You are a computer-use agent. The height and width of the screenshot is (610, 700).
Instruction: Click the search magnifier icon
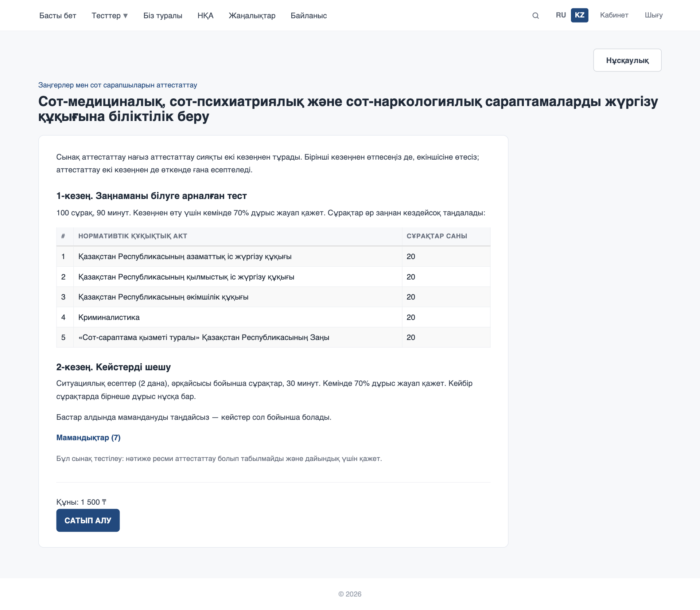pos(535,15)
